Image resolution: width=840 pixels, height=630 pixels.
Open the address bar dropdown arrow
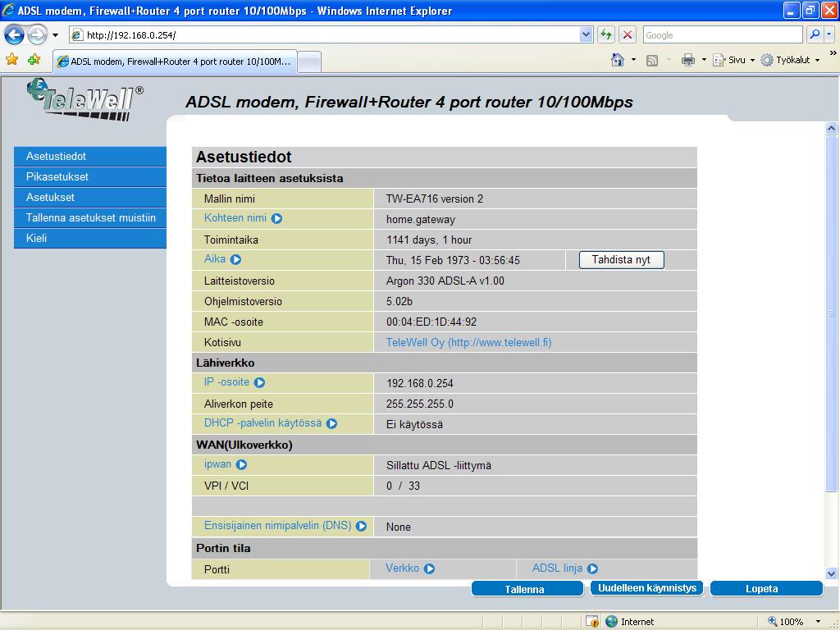(x=586, y=34)
